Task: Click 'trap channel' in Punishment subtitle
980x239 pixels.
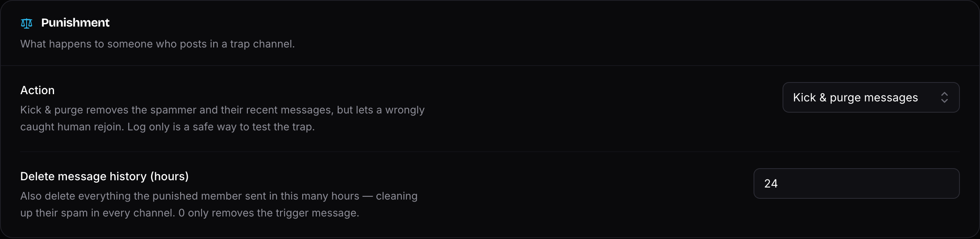Action: 262,44
